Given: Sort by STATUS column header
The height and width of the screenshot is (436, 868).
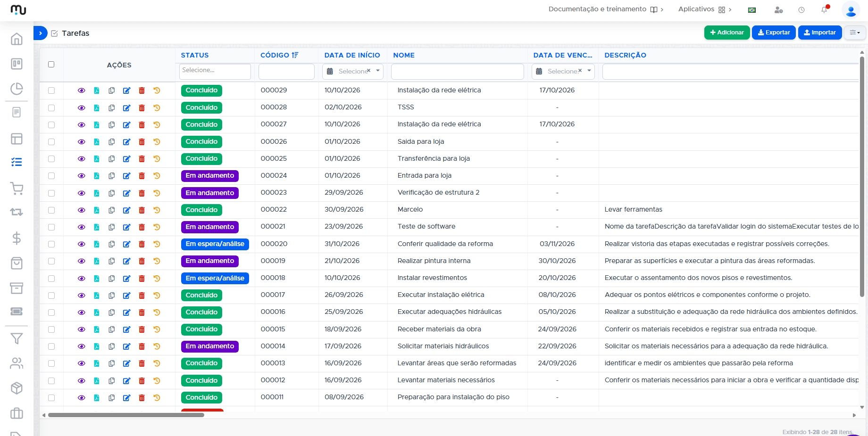Looking at the screenshot, I should pyautogui.click(x=195, y=55).
